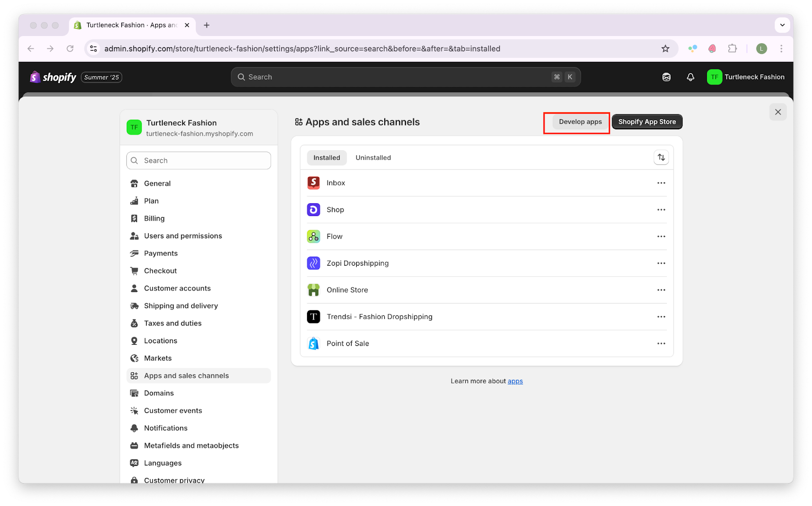Open the Shopify App Store button
812x506 pixels.
(x=647, y=122)
